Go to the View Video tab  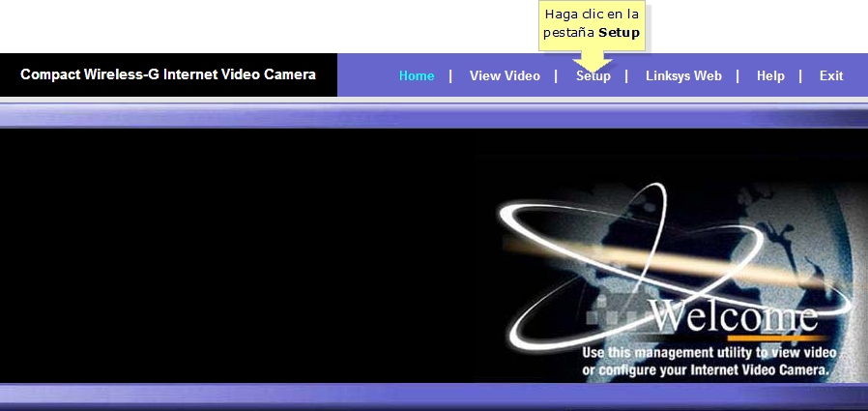click(x=505, y=75)
